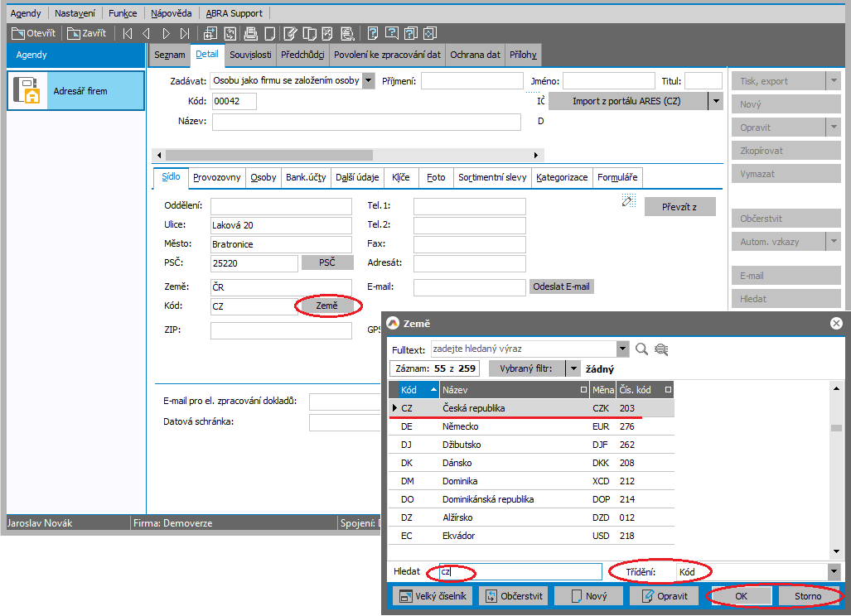The width and height of the screenshot is (851, 616).
Task: Open advanced fulltext search icon
Action: tap(660, 349)
